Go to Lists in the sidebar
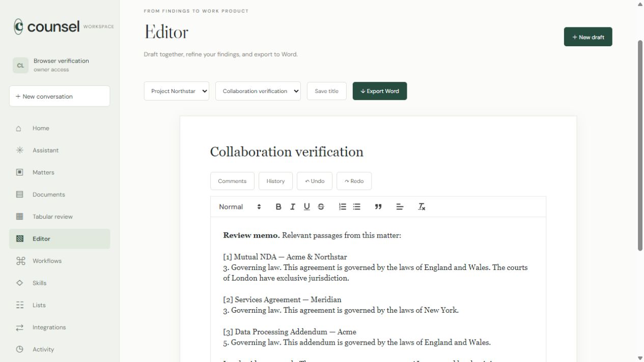The width and height of the screenshot is (644, 362). pos(60,305)
